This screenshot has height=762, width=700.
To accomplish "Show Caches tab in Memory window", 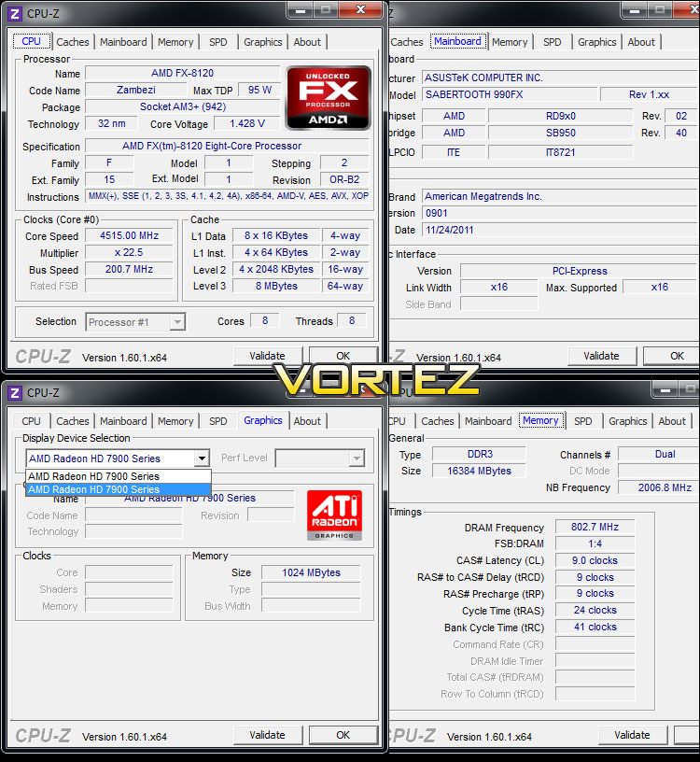I will point(437,421).
